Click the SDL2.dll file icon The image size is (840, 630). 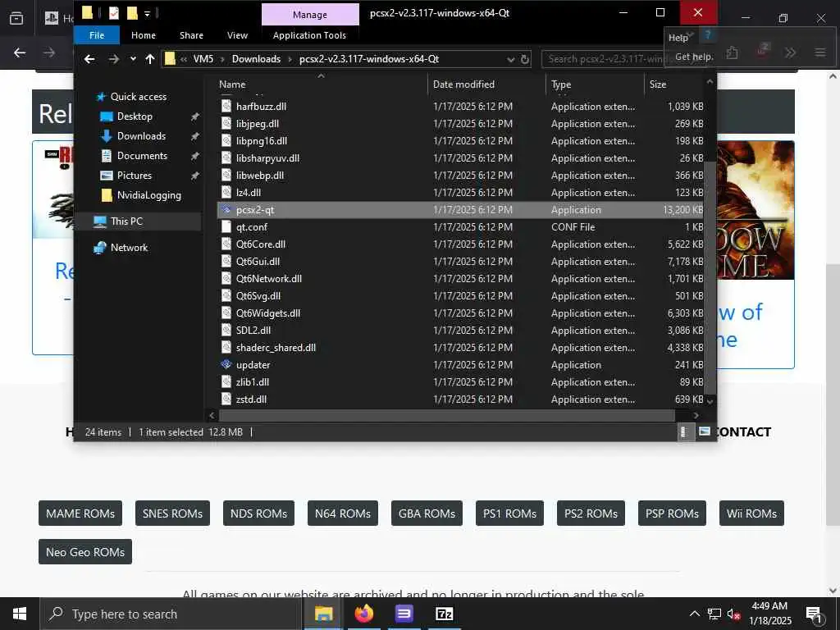pos(226,330)
